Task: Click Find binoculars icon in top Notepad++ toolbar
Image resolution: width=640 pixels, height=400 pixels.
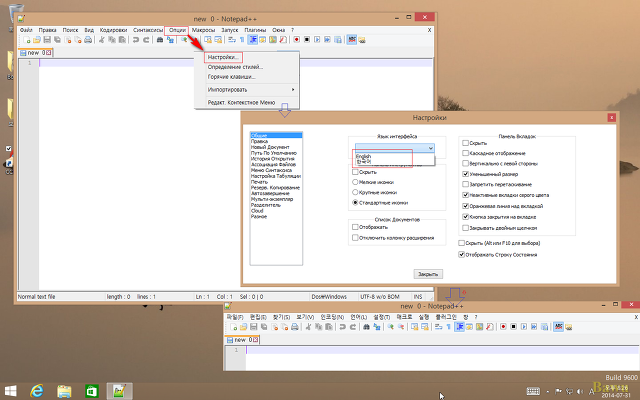Action: click(160, 40)
